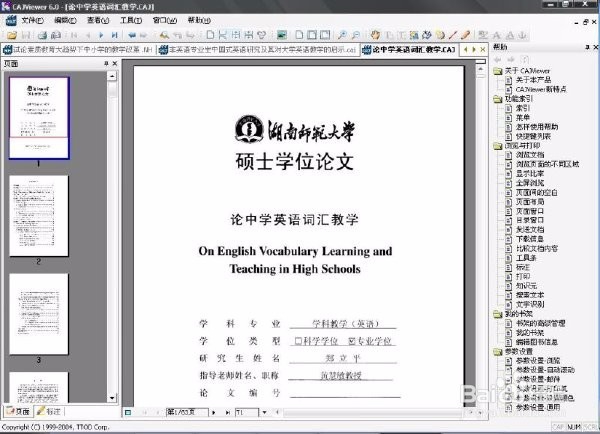The width and height of the screenshot is (600, 434).
Task: Open the binoculars search tool
Action: 165,35
